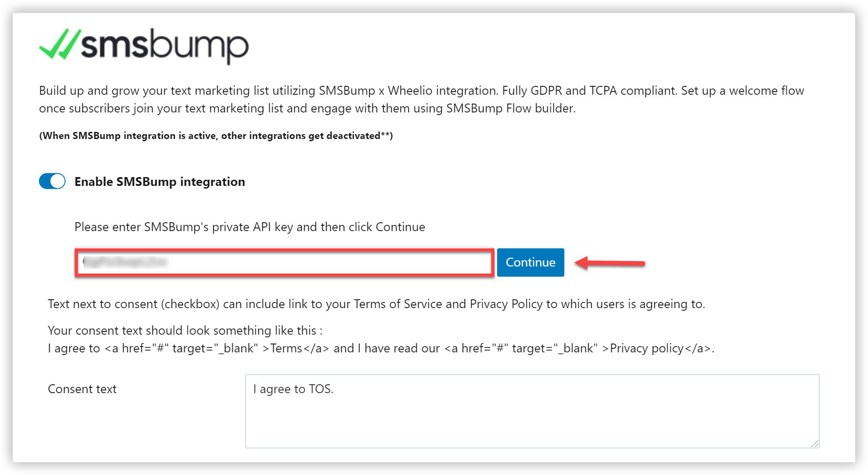Focus the private API key input field

click(284, 263)
